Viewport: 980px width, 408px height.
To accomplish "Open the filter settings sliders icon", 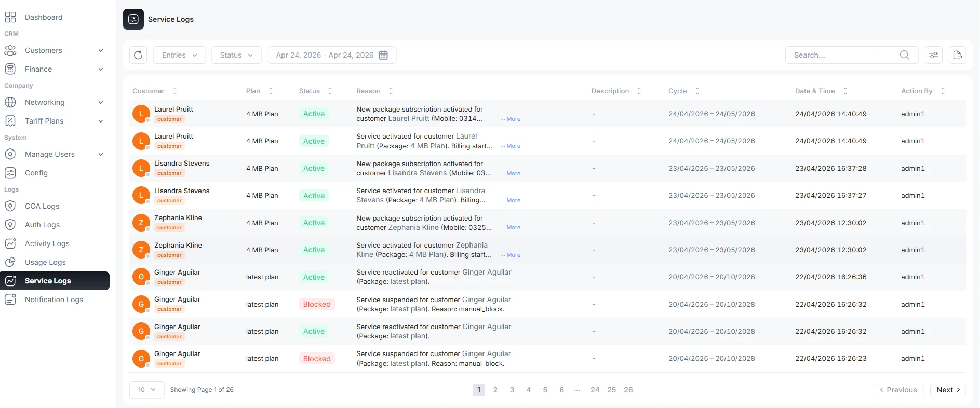I will (934, 55).
